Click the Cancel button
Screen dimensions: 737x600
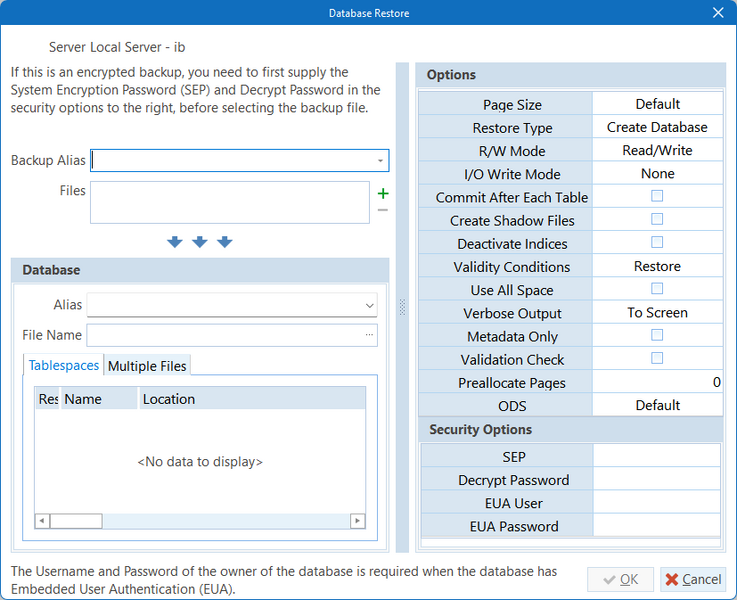pos(693,579)
